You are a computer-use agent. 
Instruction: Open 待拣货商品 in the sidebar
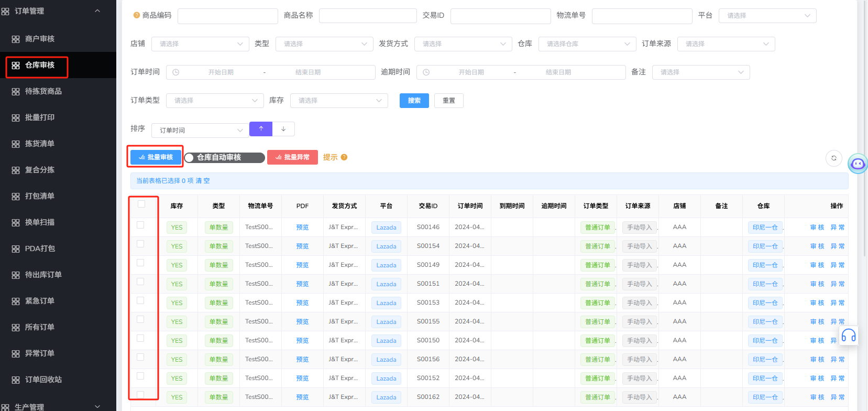43,91
